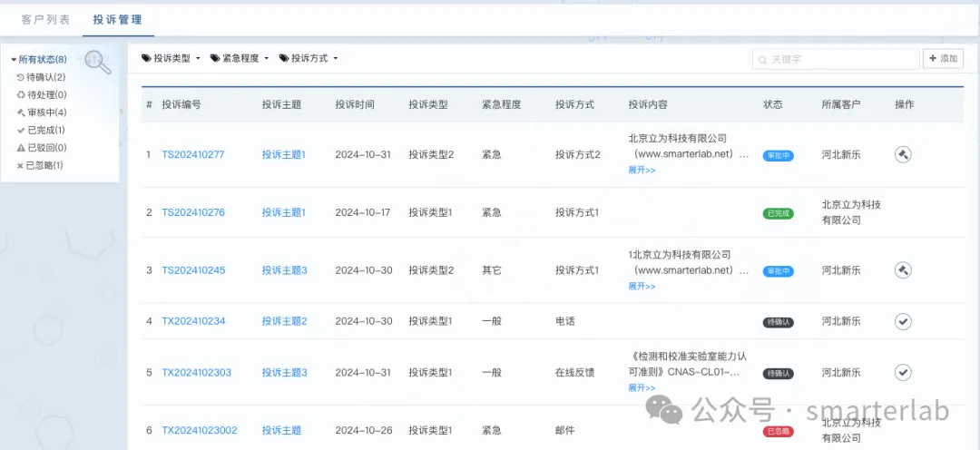Click 北京立为科技有限公司 customer in TS202410276 row

click(851, 212)
